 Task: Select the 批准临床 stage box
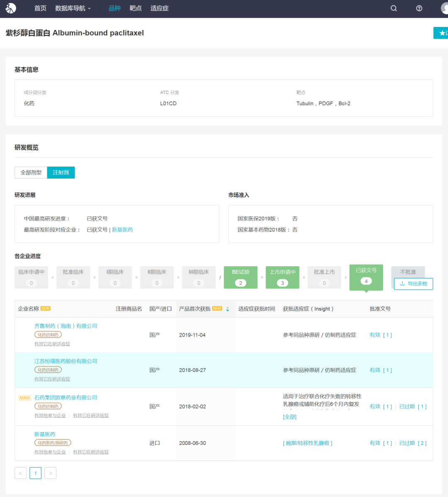click(x=73, y=277)
